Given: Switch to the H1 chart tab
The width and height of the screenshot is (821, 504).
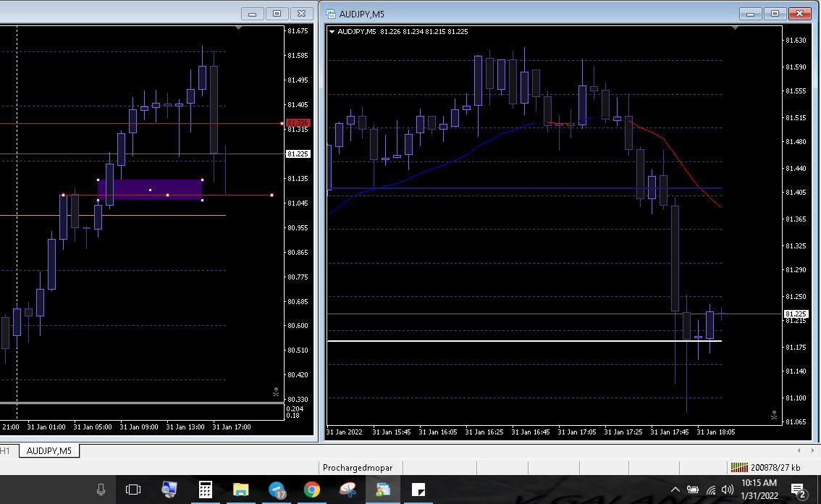Looking at the screenshot, I should click(5, 450).
